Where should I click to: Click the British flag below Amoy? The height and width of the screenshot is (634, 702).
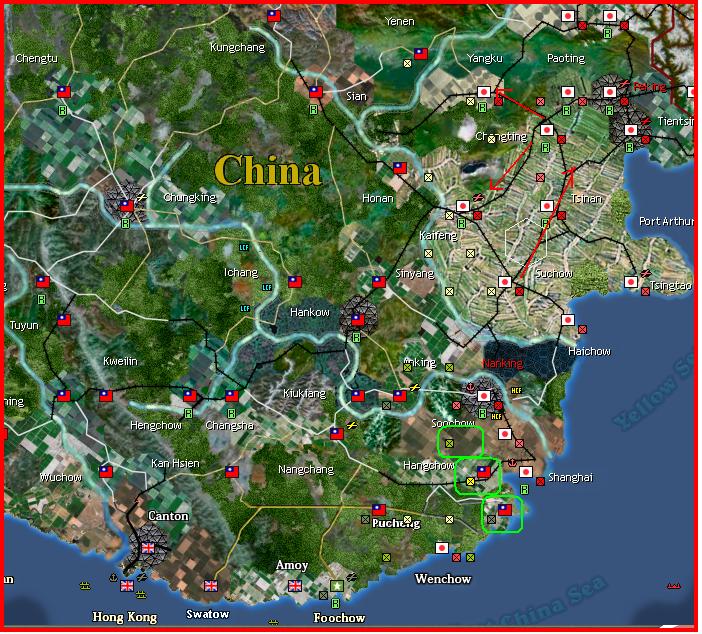[295, 585]
